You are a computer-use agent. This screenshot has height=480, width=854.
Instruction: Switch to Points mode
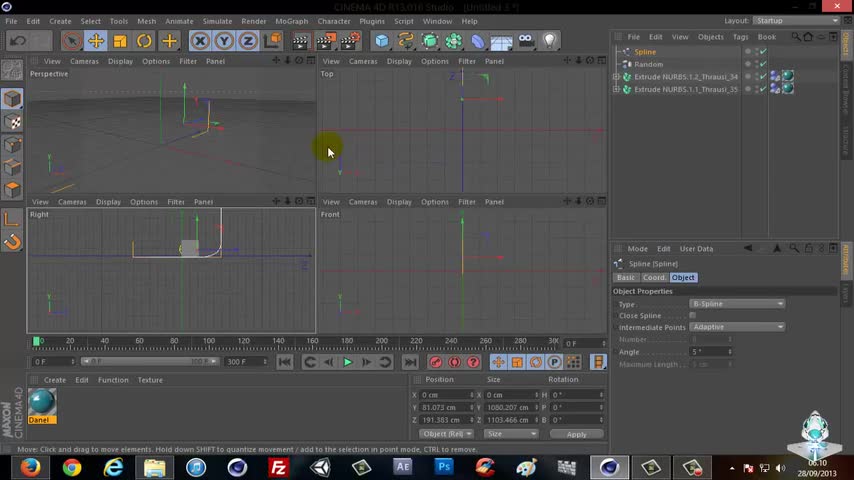(x=12, y=145)
